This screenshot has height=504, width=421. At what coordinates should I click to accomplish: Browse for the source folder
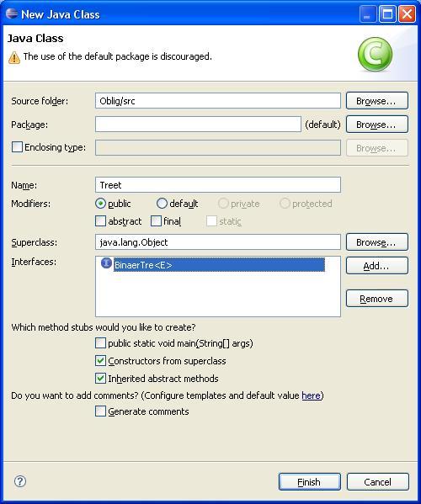(x=377, y=101)
